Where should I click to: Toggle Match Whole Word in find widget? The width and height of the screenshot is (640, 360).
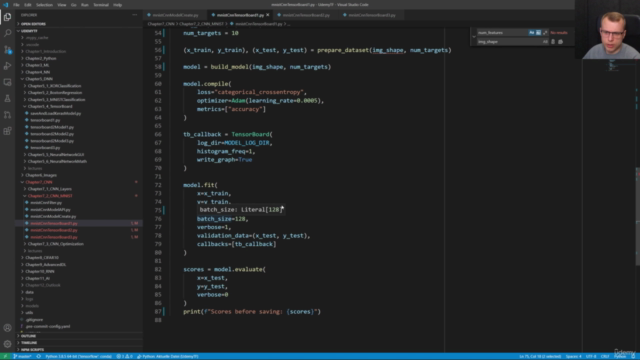click(538, 33)
